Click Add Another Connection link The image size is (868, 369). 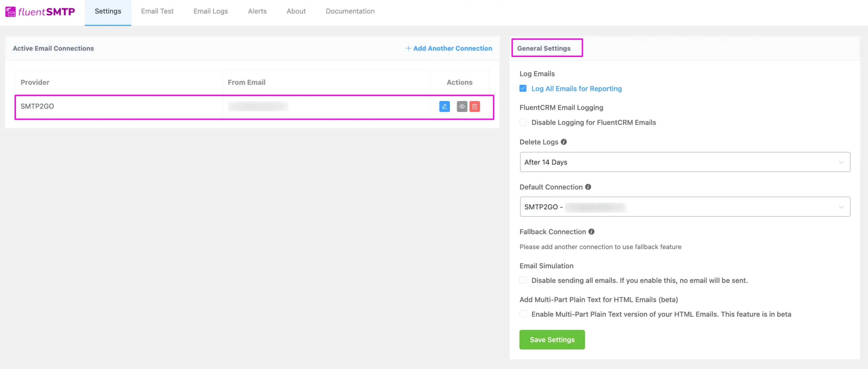point(449,48)
